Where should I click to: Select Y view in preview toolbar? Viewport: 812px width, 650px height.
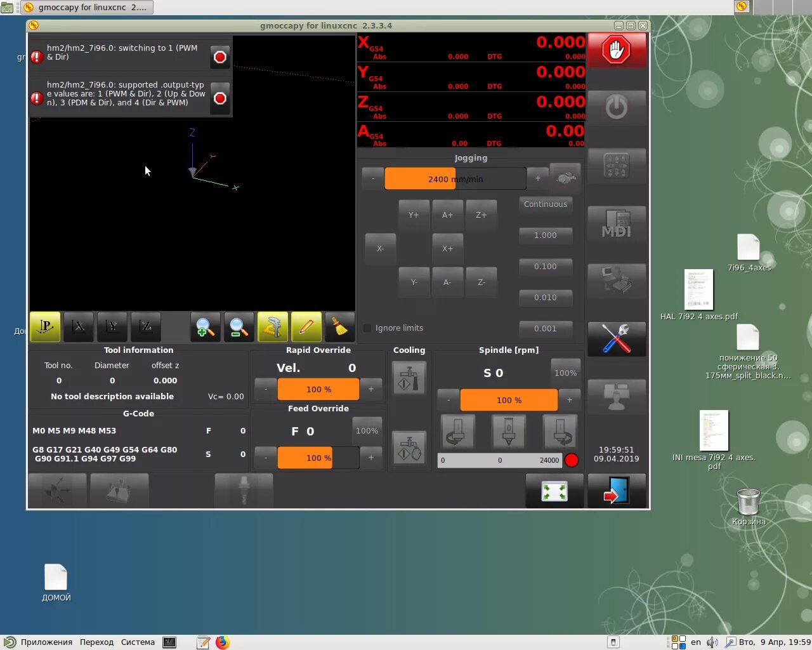coord(112,327)
